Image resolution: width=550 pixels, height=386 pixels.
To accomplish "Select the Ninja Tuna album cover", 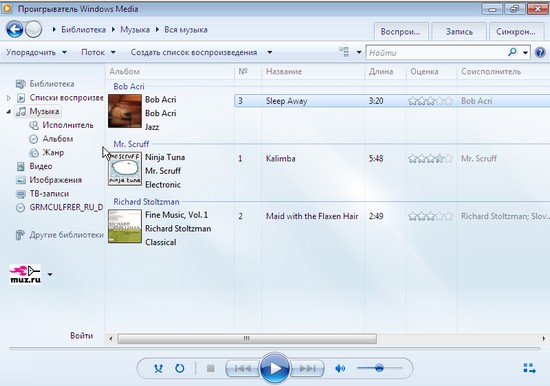I will pyautogui.click(x=125, y=169).
